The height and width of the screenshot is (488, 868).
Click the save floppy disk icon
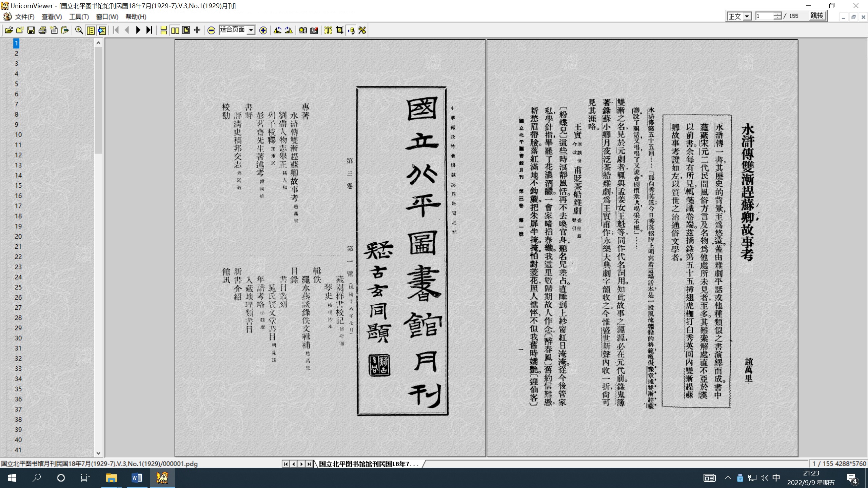click(31, 30)
